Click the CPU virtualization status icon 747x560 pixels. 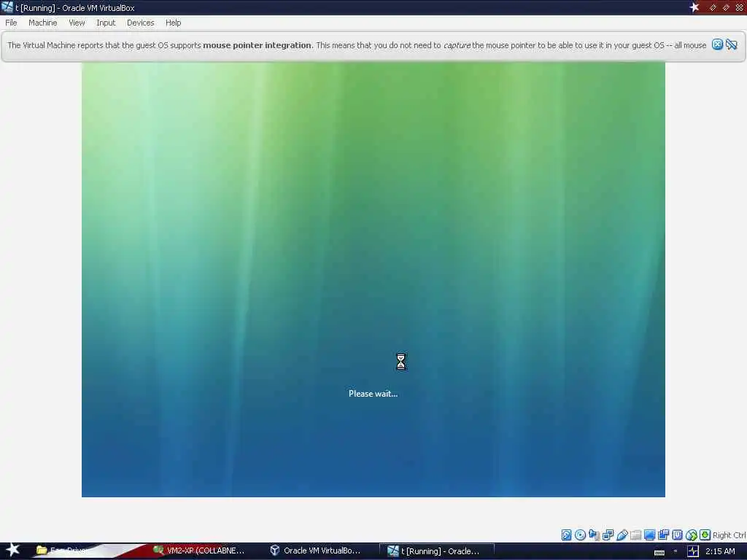pyautogui.click(x=677, y=534)
